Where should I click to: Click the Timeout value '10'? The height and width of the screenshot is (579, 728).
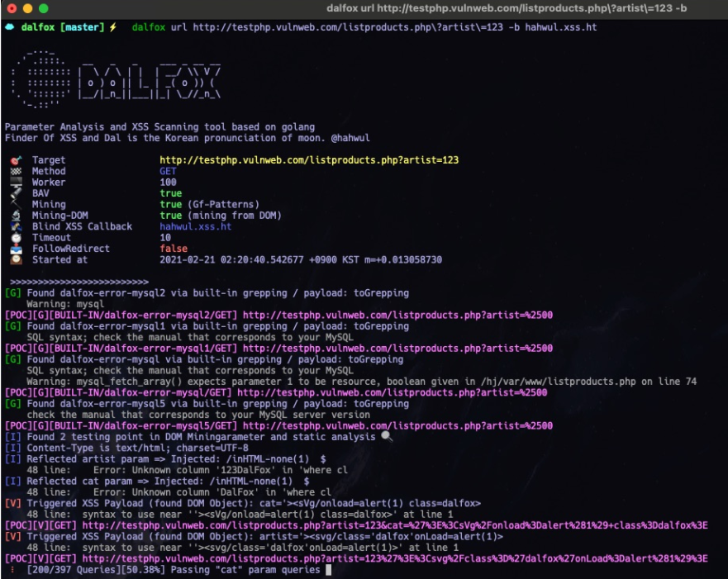(x=164, y=238)
